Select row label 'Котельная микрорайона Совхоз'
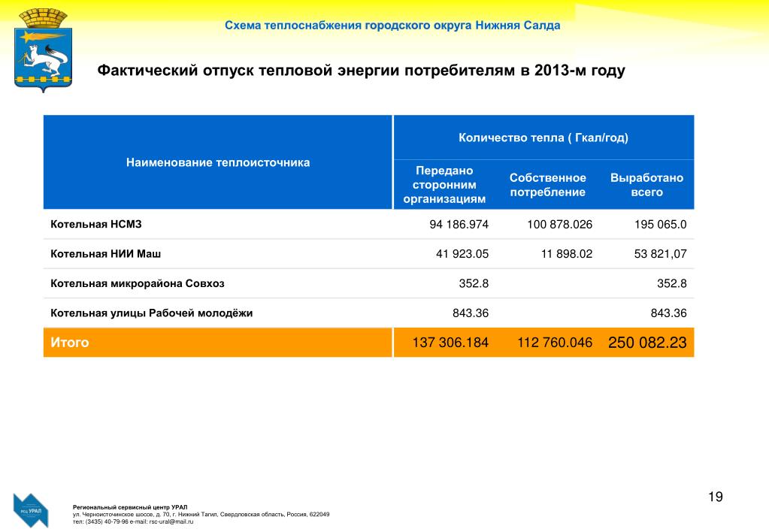 pyautogui.click(x=138, y=283)
